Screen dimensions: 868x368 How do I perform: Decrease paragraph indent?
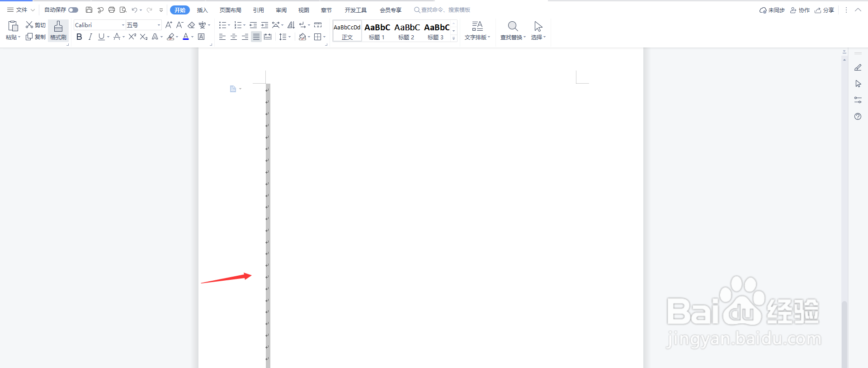pyautogui.click(x=253, y=25)
